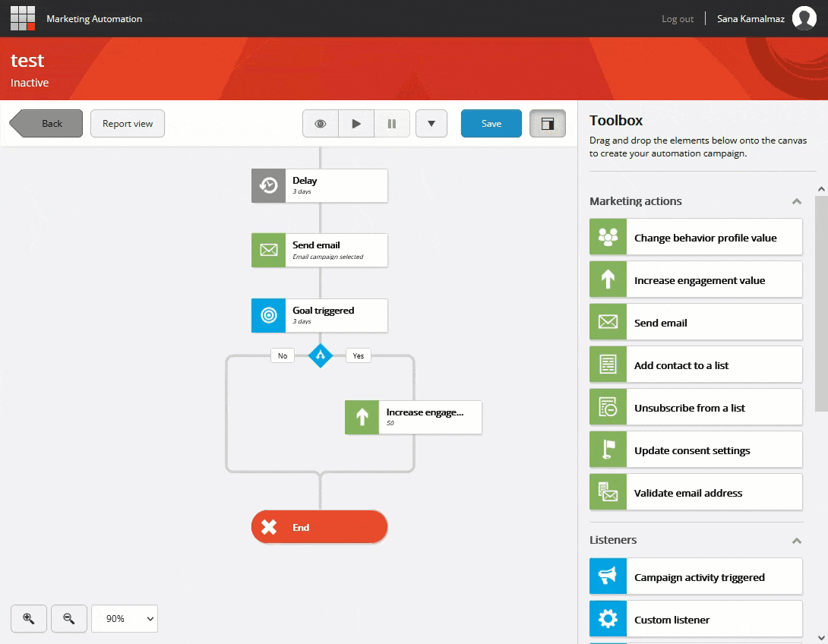
Task: Select the Delay 3 days element
Action: tap(320, 186)
